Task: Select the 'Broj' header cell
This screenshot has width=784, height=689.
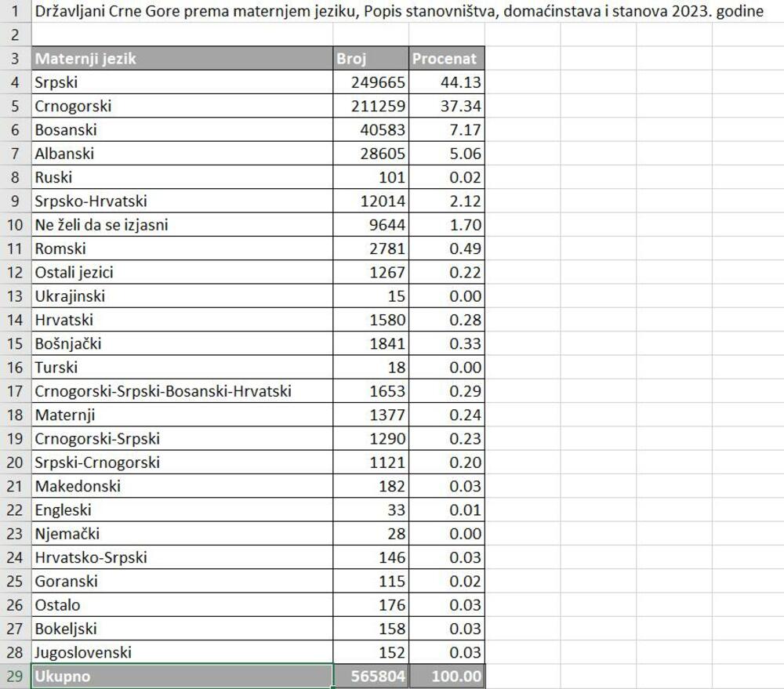Action: (x=370, y=59)
